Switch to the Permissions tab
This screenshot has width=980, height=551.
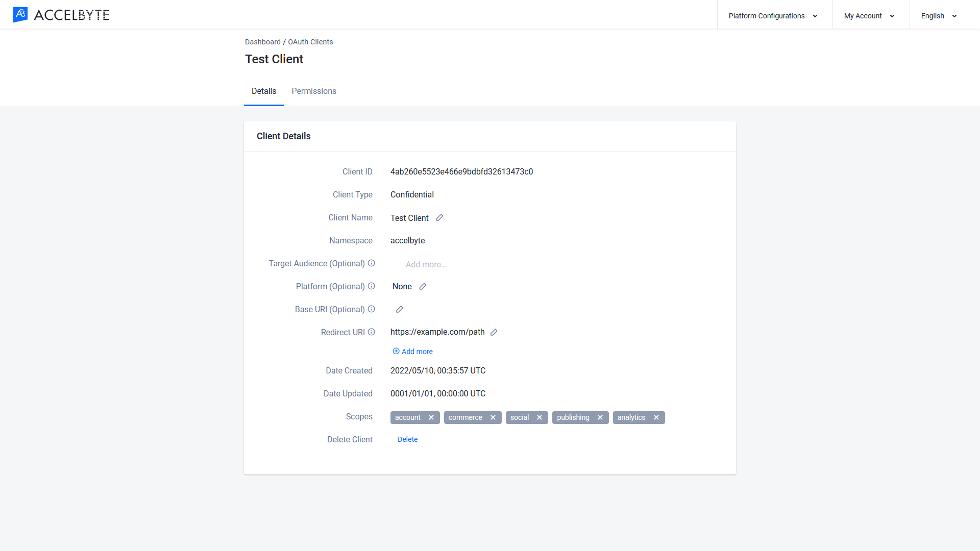[x=314, y=91]
